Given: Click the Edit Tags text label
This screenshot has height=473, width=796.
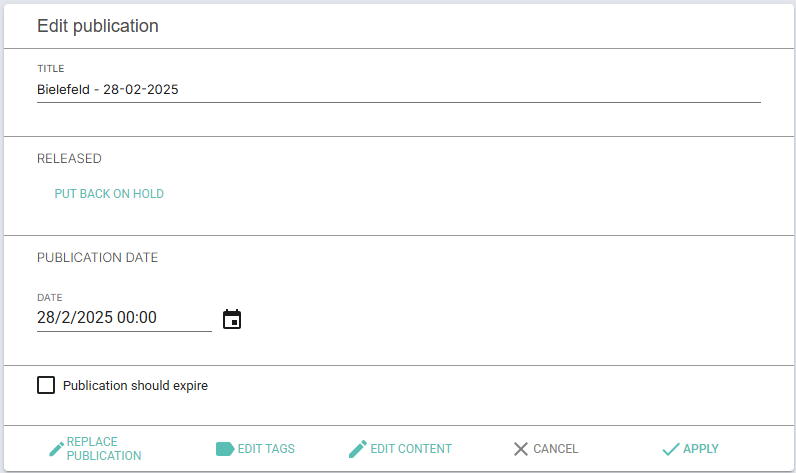Looking at the screenshot, I should (266, 449).
